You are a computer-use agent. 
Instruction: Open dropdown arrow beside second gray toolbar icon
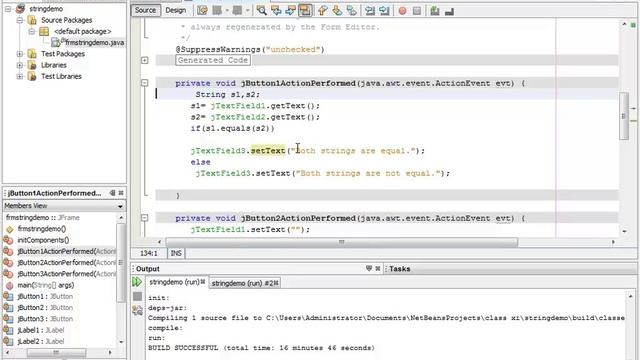(247, 11)
